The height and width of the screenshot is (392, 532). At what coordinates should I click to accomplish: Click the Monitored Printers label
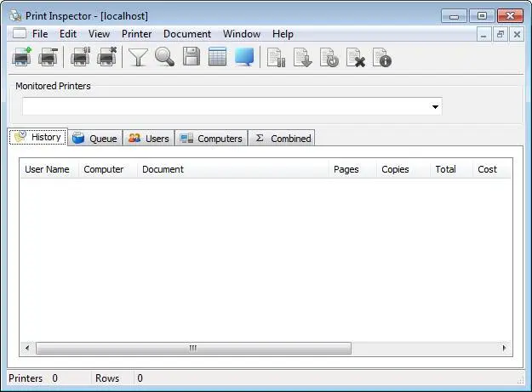(53, 86)
